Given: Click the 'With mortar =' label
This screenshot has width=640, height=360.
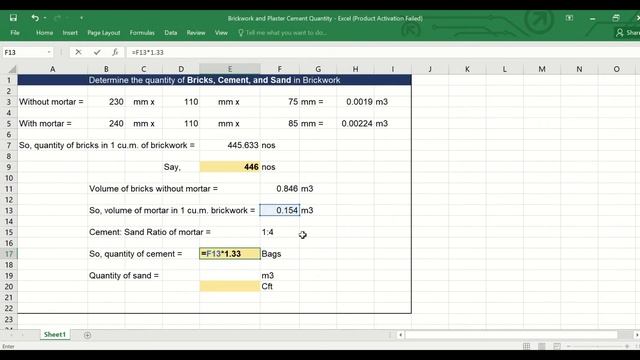Looking at the screenshot, I should coord(45,123).
